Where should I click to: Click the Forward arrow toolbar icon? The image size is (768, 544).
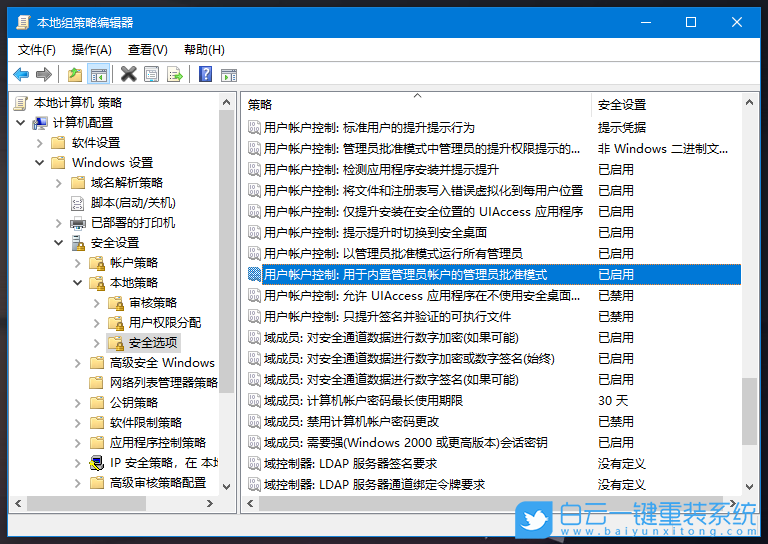pyautogui.click(x=44, y=75)
